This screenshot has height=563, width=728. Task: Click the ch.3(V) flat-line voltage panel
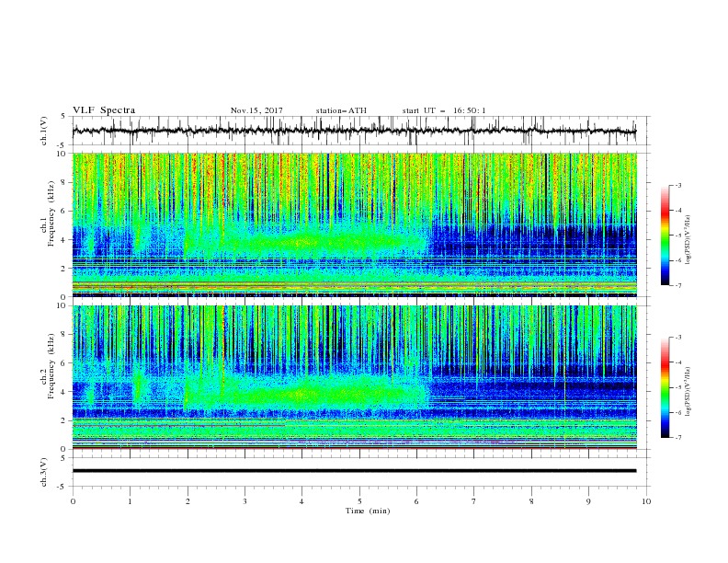(x=360, y=472)
